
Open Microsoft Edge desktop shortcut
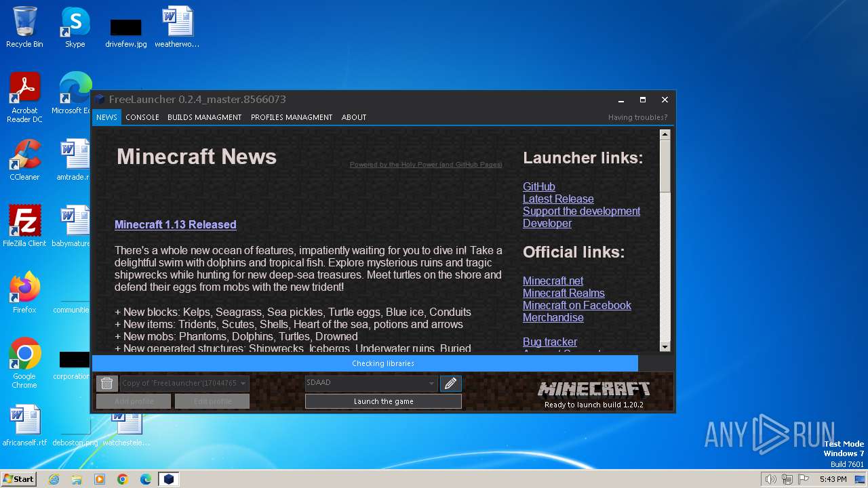75,94
